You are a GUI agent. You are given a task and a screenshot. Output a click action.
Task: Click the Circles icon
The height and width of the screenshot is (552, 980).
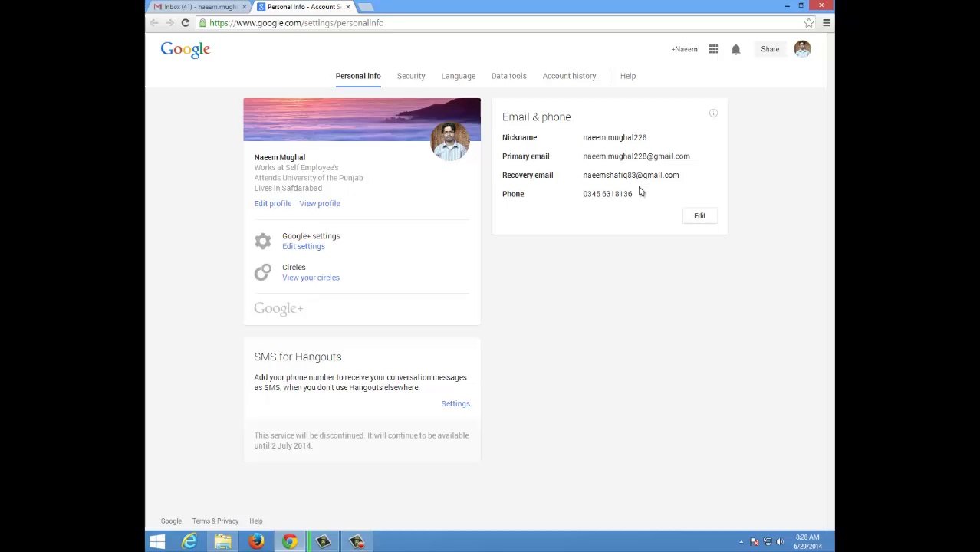click(263, 272)
